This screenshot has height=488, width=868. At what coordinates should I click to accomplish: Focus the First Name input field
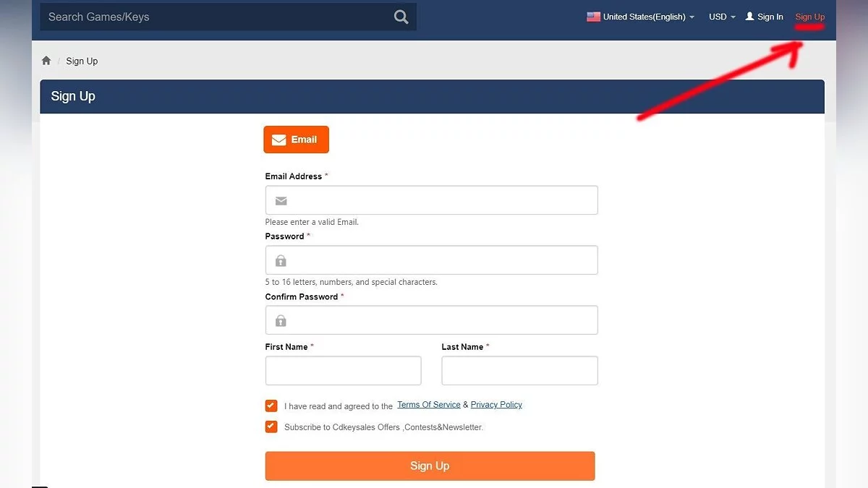point(343,371)
